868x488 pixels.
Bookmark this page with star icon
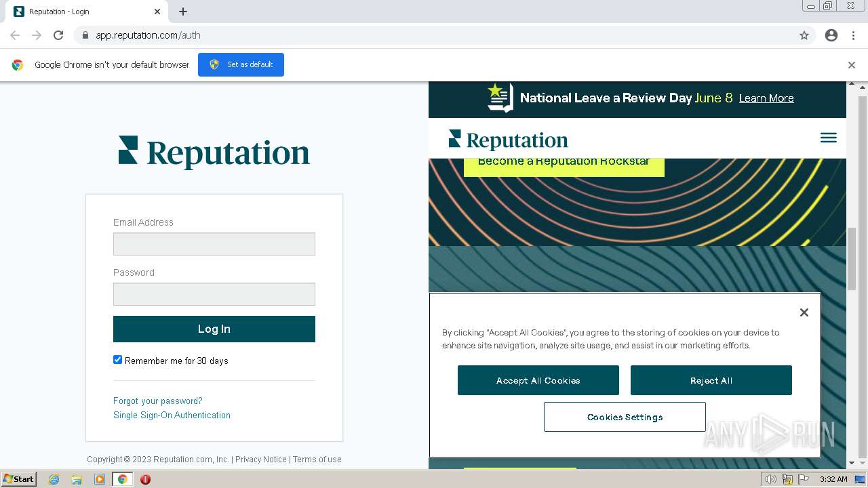point(804,35)
